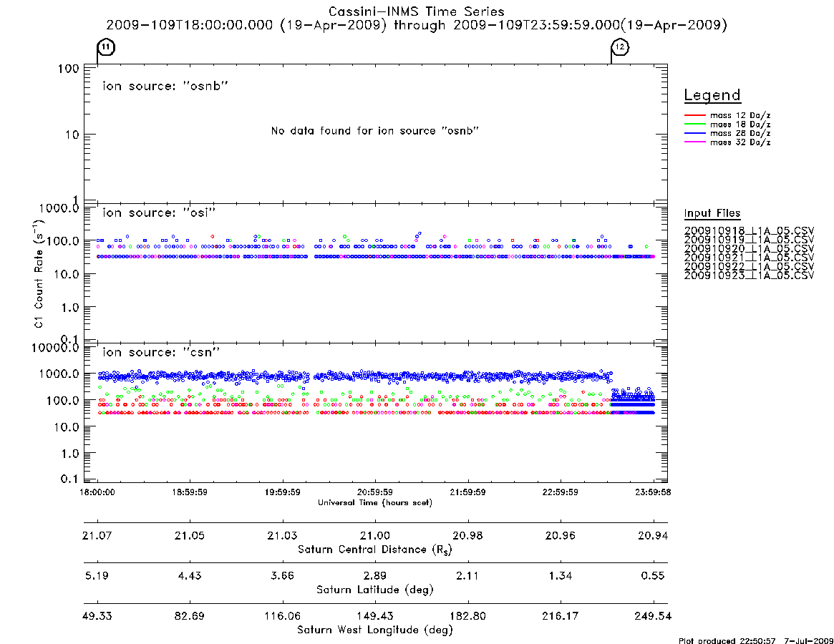Screen dimensions: 834x644
Task: Click the Input Files heading
Action: (712, 213)
